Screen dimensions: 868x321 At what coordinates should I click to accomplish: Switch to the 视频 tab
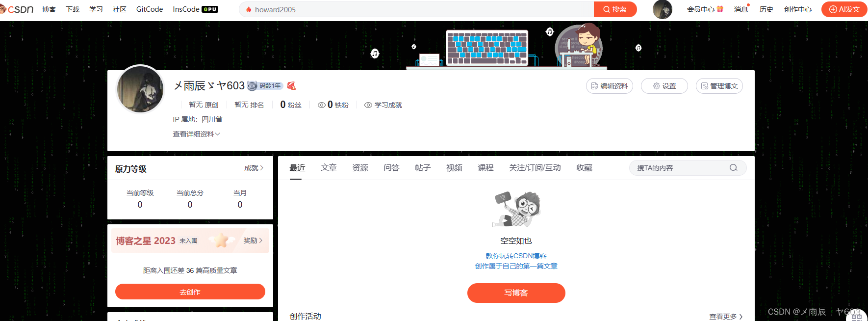click(x=454, y=168)
